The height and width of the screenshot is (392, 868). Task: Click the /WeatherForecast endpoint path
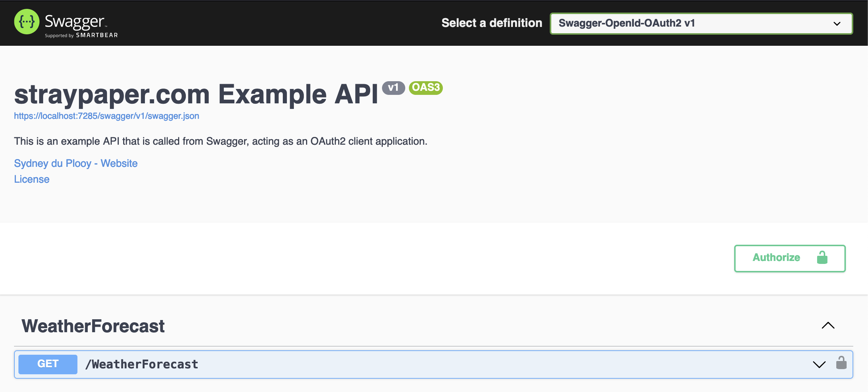coord(142,364)
